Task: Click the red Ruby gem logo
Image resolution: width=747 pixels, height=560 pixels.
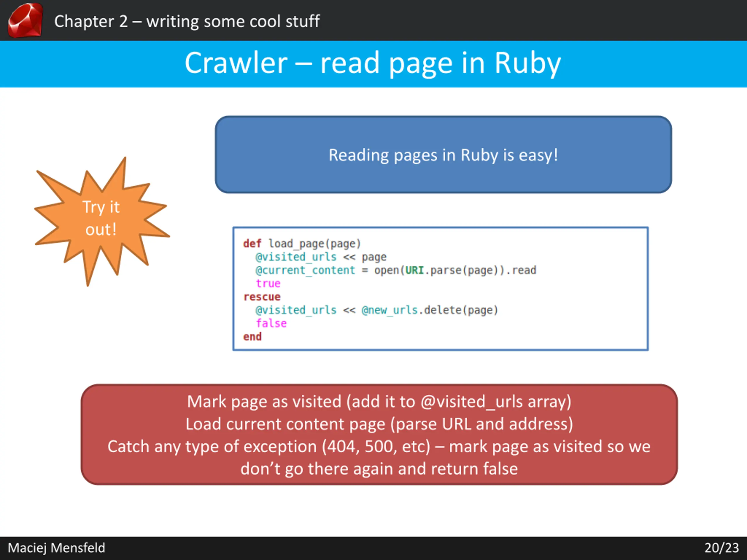Action: pyautogui.click(x=25, y=20)
